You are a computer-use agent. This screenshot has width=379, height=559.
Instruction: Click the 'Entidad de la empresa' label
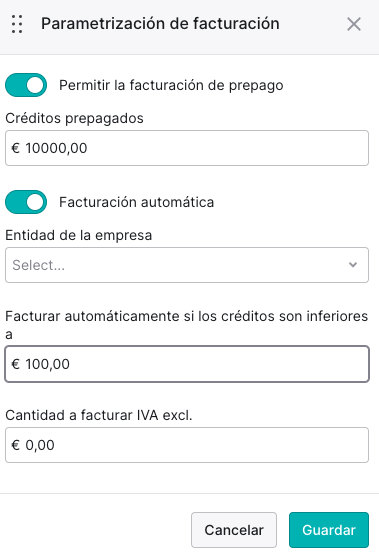[78, 235]
